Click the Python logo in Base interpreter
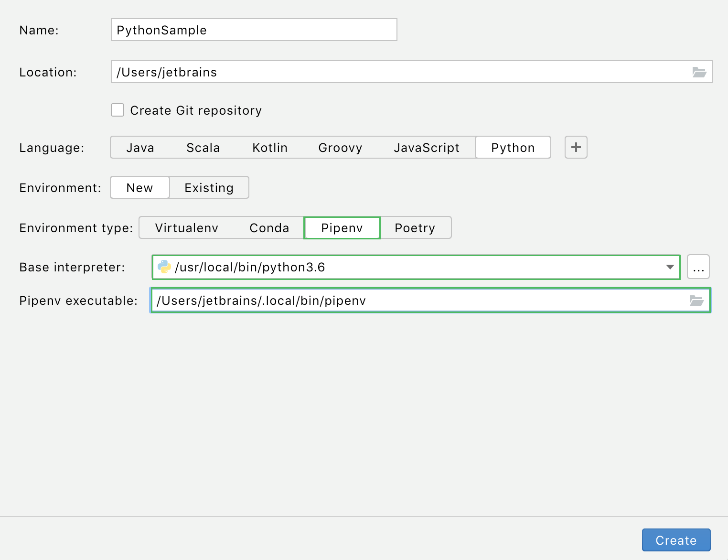The image size is (728, 560). point(164,267)
